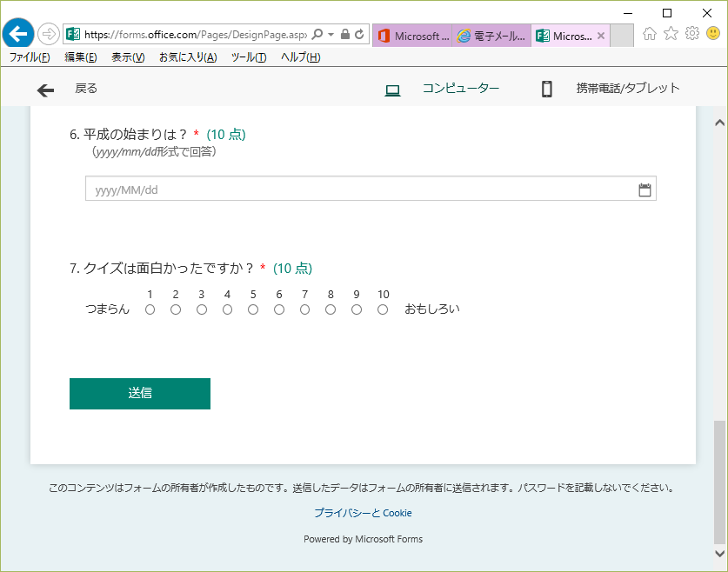Click the smiley feedback icon

click(713, 33)
